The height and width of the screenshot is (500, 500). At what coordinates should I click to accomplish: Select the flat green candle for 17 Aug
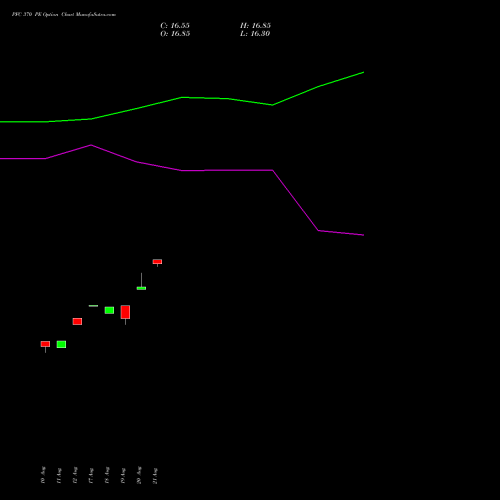[93, 306]
